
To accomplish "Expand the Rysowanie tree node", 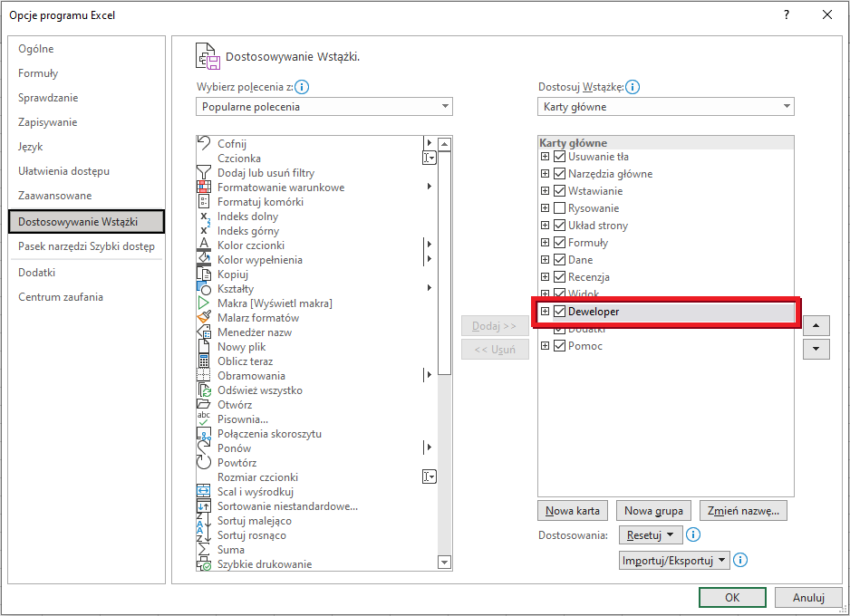I will click(x=545, y=208).
